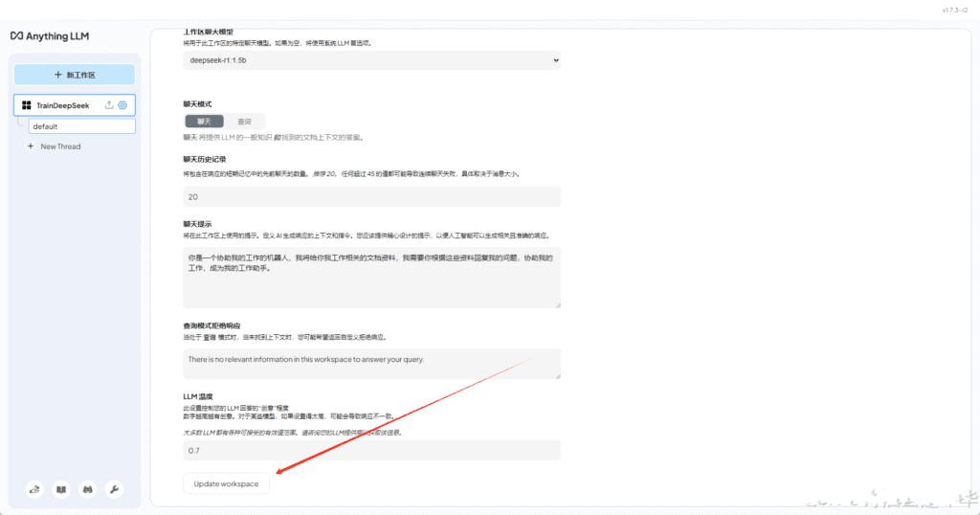The height and width of the screenshot is (515, 980).
Task: Click the chat history field showing 20
Action: (371, 196)
